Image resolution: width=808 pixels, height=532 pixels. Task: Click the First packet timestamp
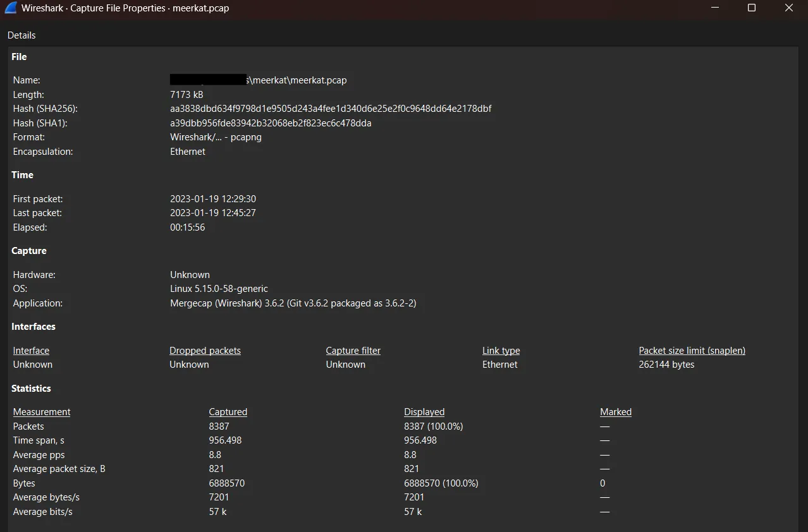213,198
